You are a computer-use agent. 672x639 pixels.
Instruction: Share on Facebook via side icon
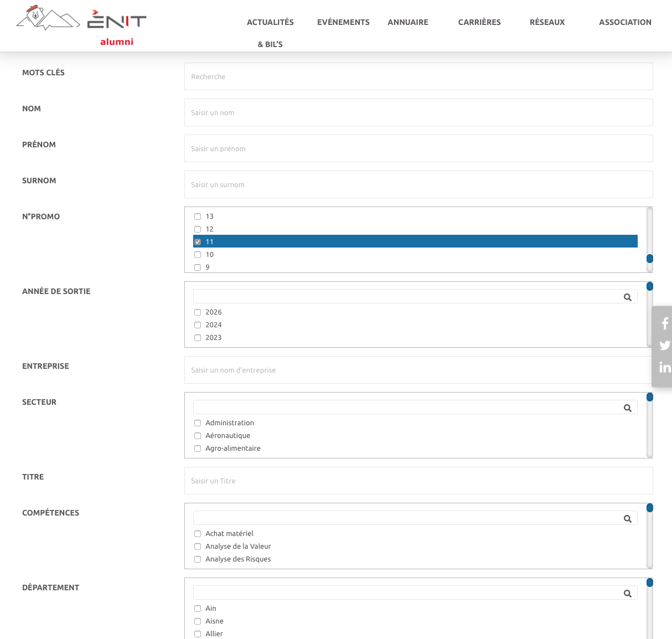665,323
